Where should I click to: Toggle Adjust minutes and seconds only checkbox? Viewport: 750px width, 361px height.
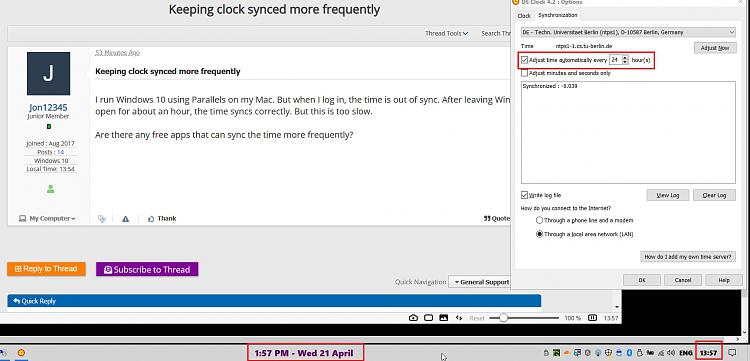525,73
